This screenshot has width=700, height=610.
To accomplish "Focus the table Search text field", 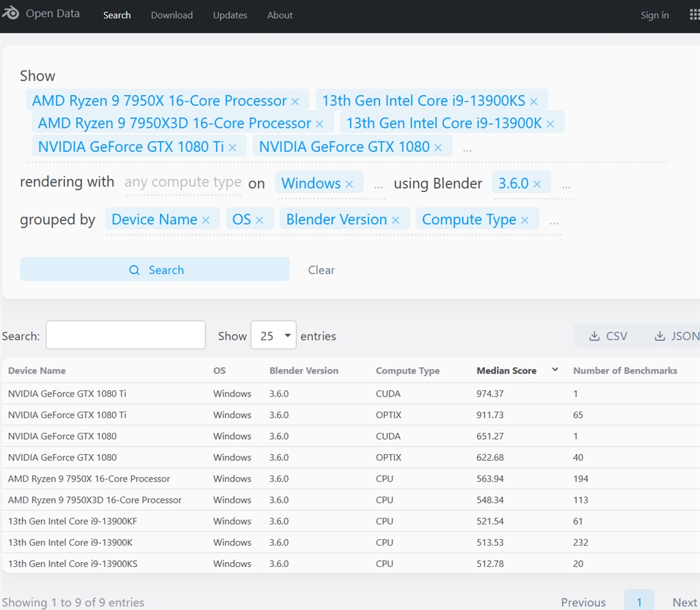I will coord(125,335).
